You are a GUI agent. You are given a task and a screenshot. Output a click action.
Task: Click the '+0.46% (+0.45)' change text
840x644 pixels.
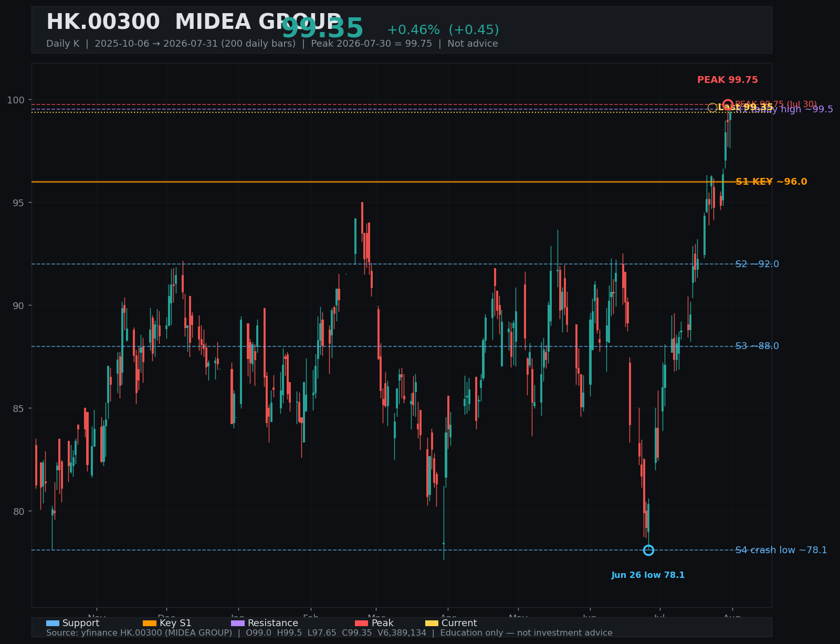(443, 30)
